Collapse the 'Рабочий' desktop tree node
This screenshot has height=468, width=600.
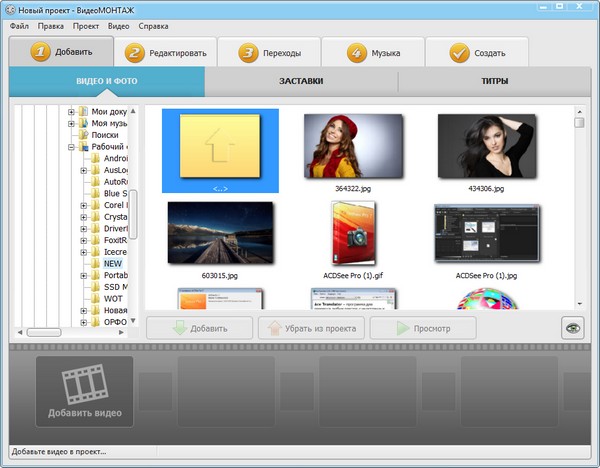tap(72, 147)
